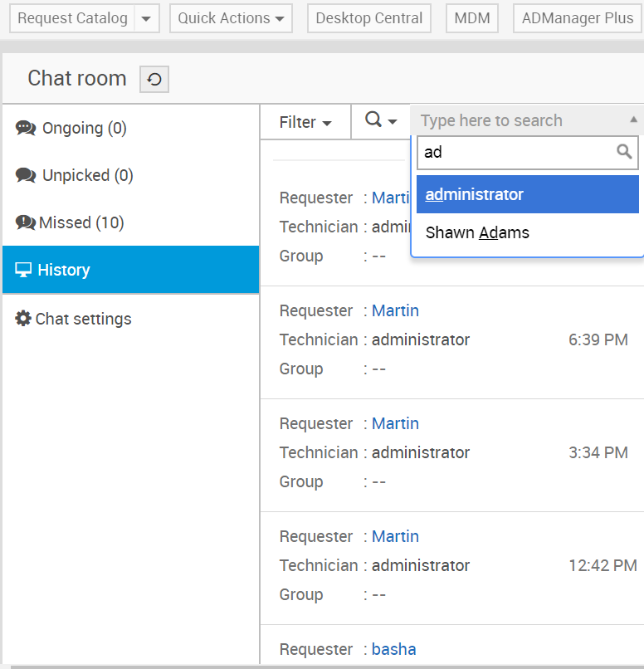Click the Ongoing chats bubble icon
This screenshot has height=669, width=644.
pos(26,129)
